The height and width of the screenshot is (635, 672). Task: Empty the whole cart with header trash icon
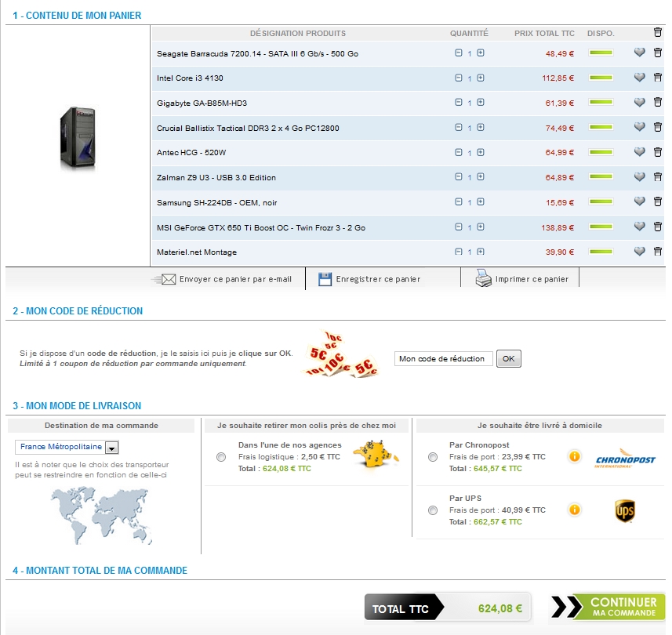[x=657, y=32]
